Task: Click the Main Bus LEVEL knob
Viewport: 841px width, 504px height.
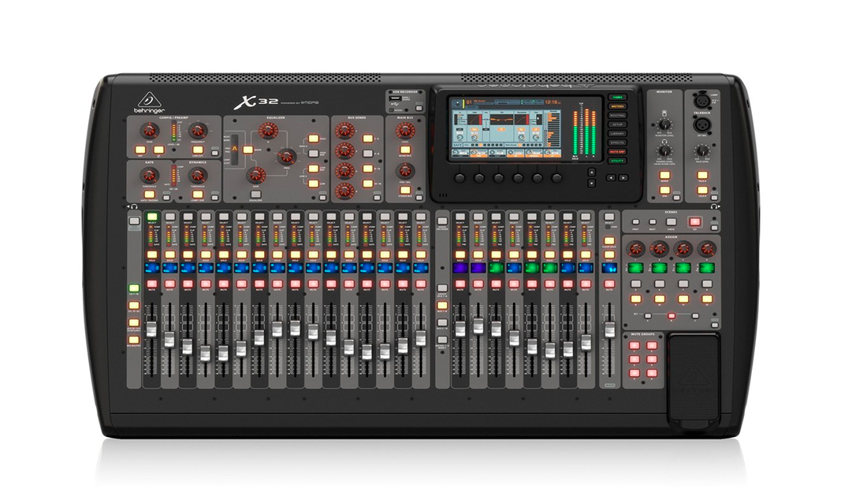Action: point(405,130)
